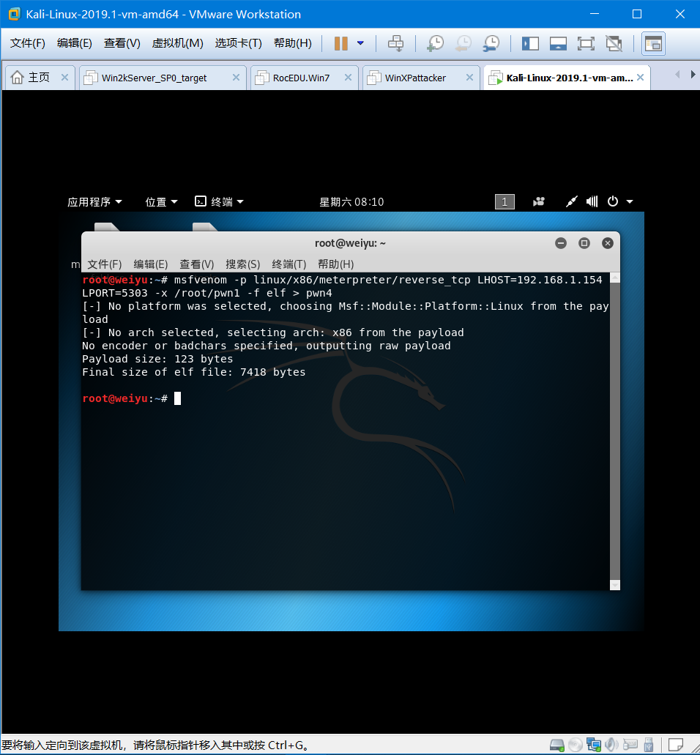Click CD/DVD drive status icon

[x=576, y=745]
